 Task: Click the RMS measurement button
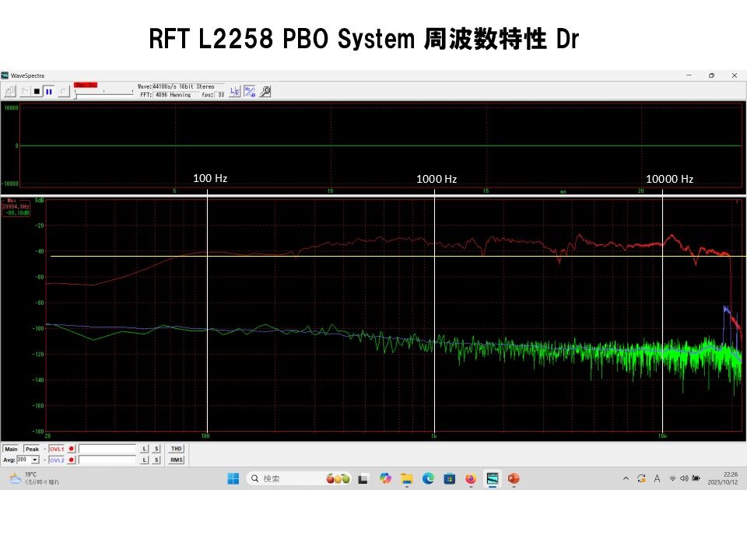(176, 460)
